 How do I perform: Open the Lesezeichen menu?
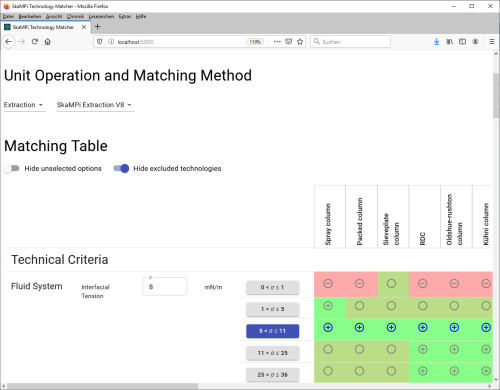[x=101, y=16]
